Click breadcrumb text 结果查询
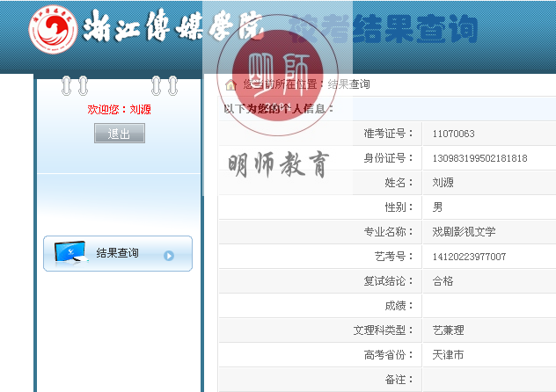The height and width of the screenshot is (392, 556). tap(349, 84)
